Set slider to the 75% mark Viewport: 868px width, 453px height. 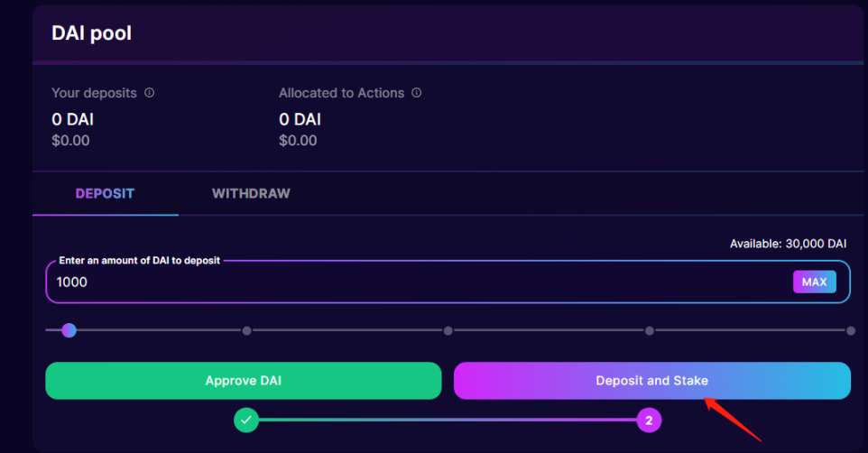[x=649, y=331]
